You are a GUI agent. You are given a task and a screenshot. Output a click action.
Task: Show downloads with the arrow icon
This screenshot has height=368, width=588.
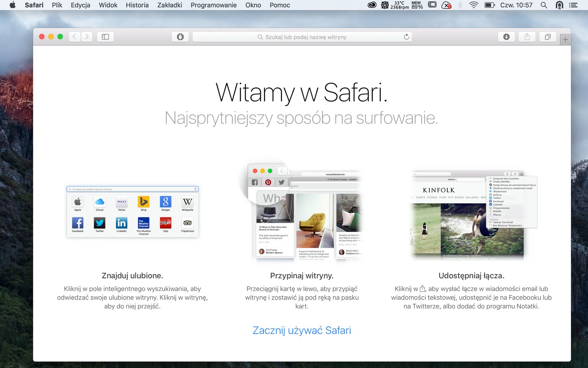[x=506, y=37]
